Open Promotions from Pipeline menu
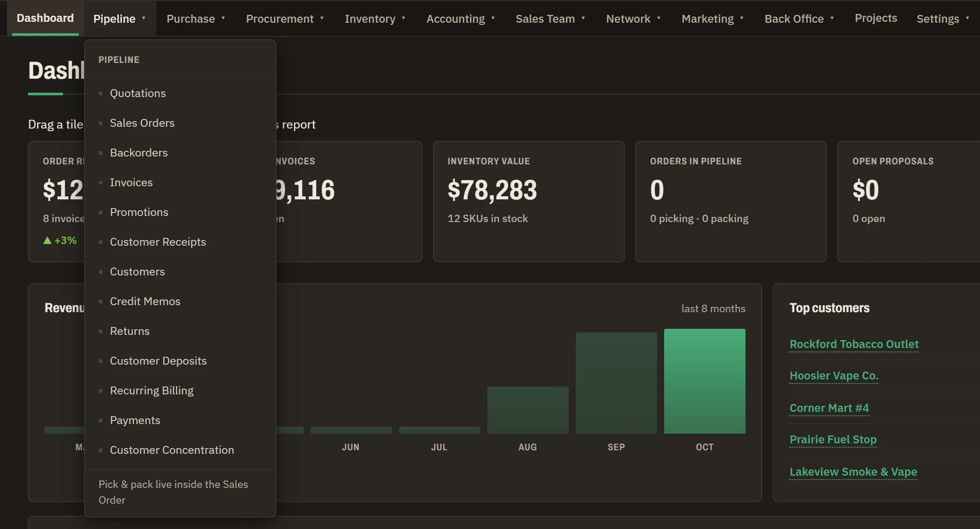The height and width of the screenshot is (529, 980). (x=180, y=212)
